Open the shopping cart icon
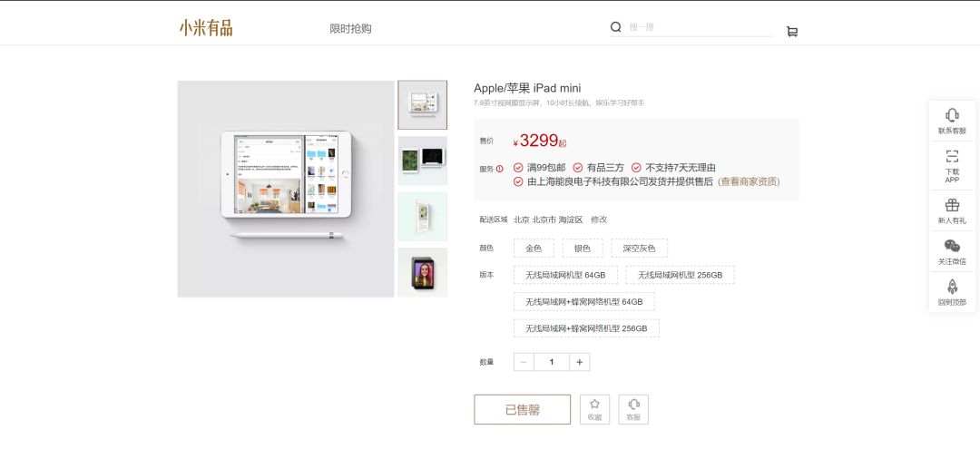The height and width of the screenshot is (449, 980). point(792,31)
